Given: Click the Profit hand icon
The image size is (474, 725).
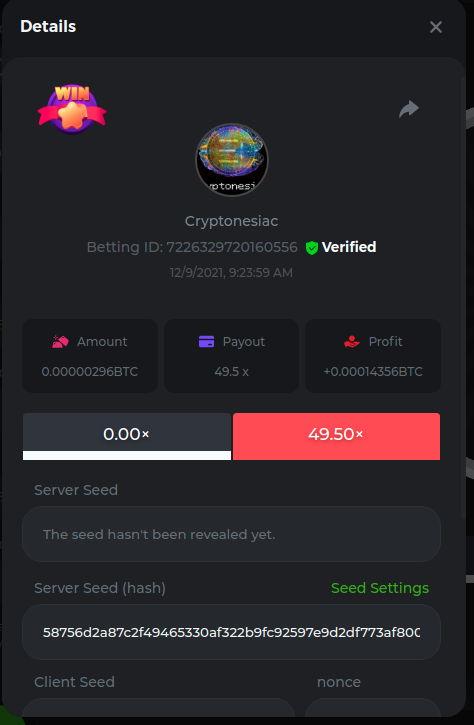Looking at the screenshot, I should tap(352, 342).
